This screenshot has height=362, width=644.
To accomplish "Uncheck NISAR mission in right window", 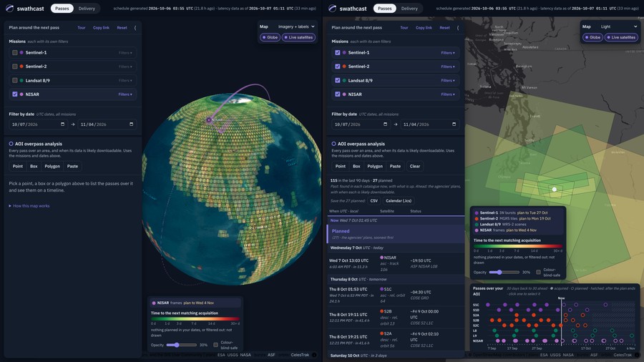I will 338,94.
